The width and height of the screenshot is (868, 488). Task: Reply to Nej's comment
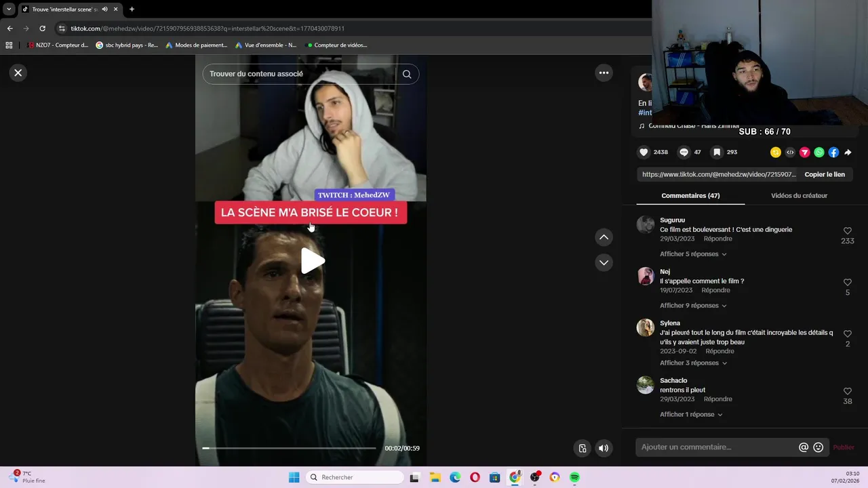click(x=715, y=290)
